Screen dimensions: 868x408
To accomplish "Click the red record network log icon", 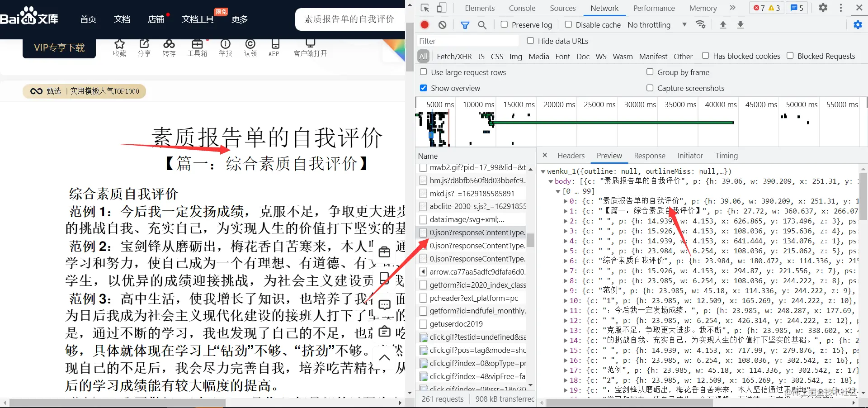I will point(425,25).
